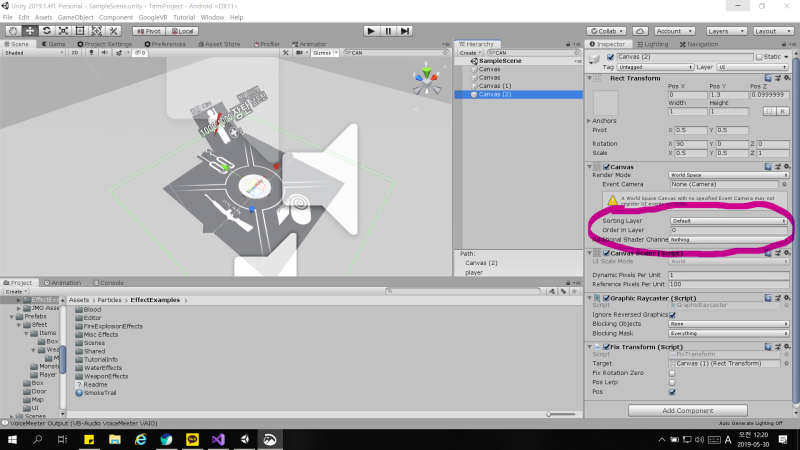Open Canvas component settings gear
The height and width of the screenshot is (450, 800).
click(787, 167)
